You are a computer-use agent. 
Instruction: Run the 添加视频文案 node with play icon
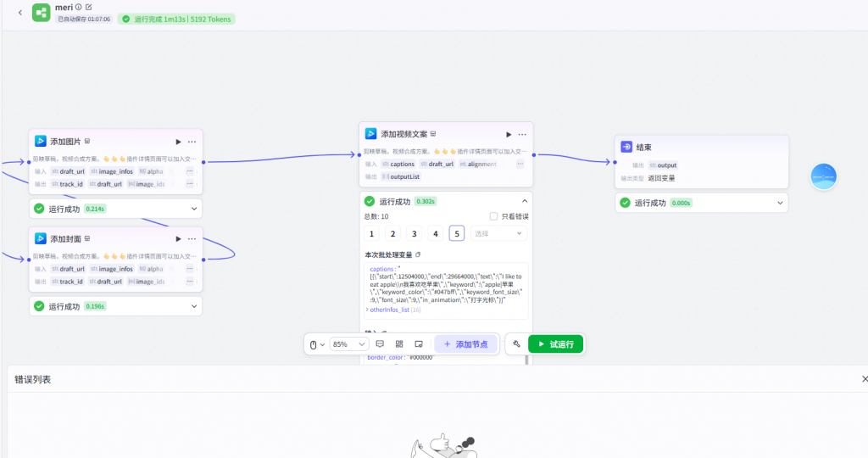pos(509,134)
